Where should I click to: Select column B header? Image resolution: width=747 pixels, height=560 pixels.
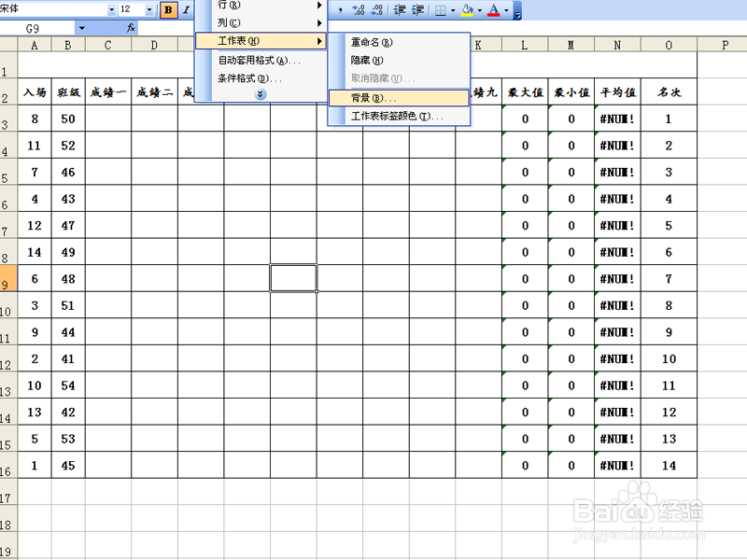[68, 45]
